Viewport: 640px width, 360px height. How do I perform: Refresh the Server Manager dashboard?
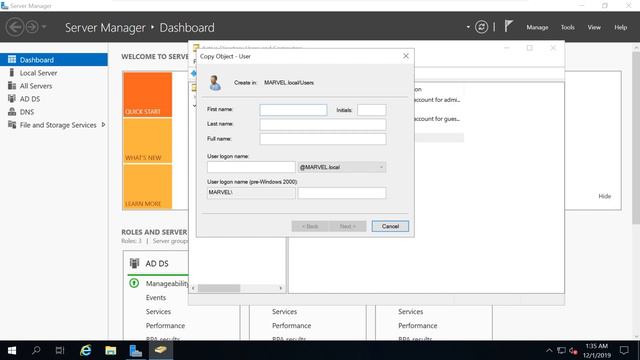[481, 27]
